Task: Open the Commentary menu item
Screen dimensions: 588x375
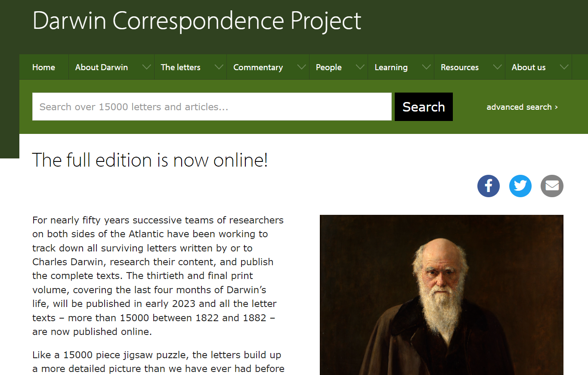Action: click(x=258, y=67)
